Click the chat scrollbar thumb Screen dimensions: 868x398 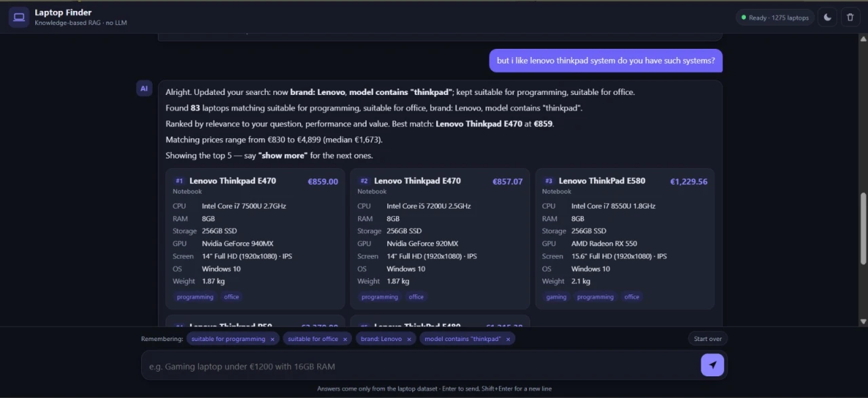(863, 228)
